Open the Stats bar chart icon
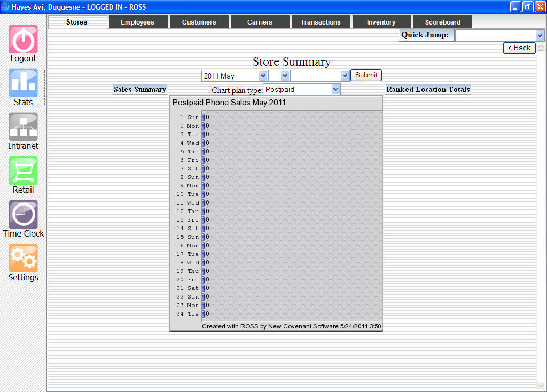 tap(23, 83)
